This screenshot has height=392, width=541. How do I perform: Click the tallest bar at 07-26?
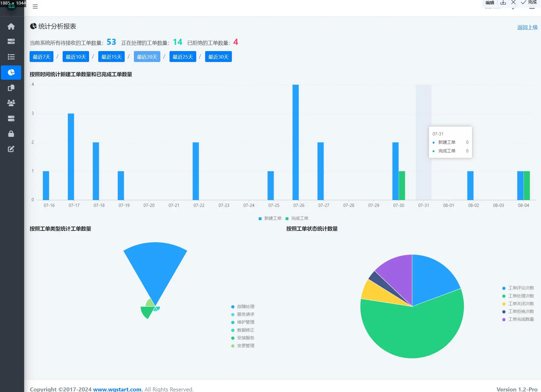(x=296, y=142)
